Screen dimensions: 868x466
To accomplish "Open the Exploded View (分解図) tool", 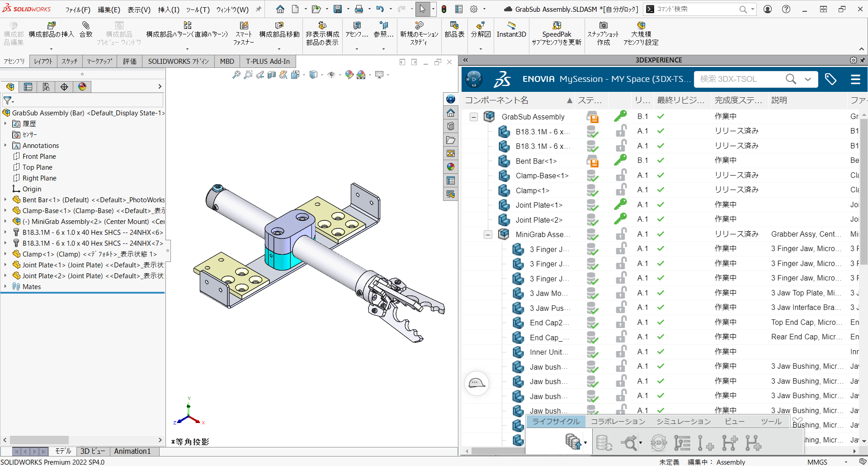I will (481, 30).
